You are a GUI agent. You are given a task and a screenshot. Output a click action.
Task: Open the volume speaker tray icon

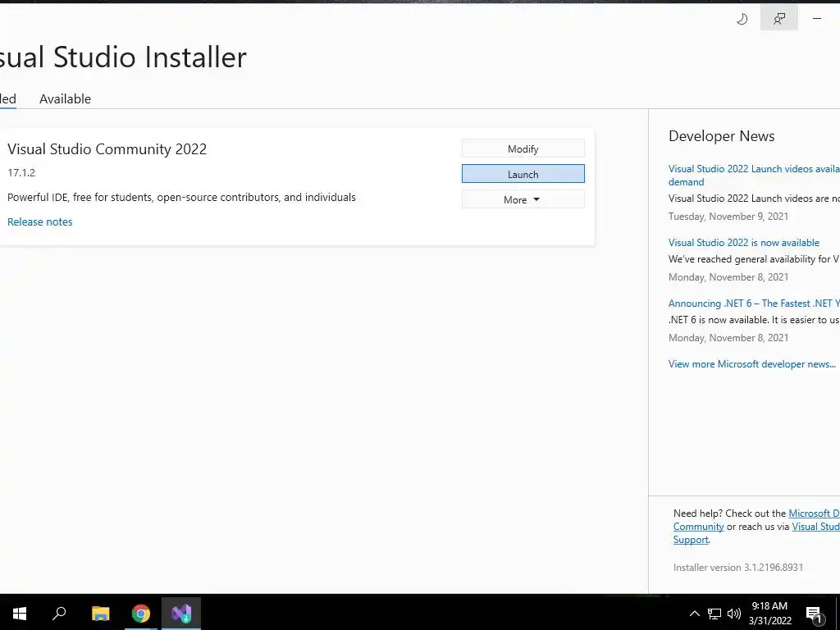[734, 614]
